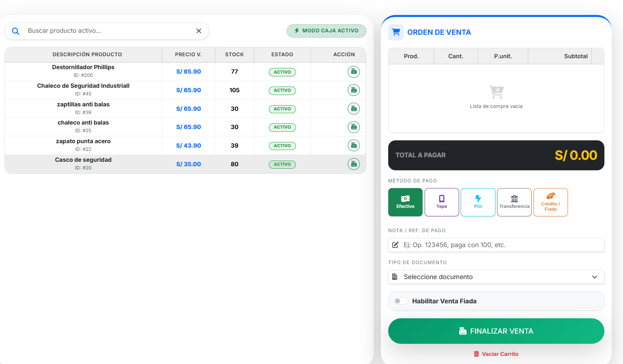
Task: Select Crédito / Fiado payment method
Action: pyautogui.click(x=551, y=202)
